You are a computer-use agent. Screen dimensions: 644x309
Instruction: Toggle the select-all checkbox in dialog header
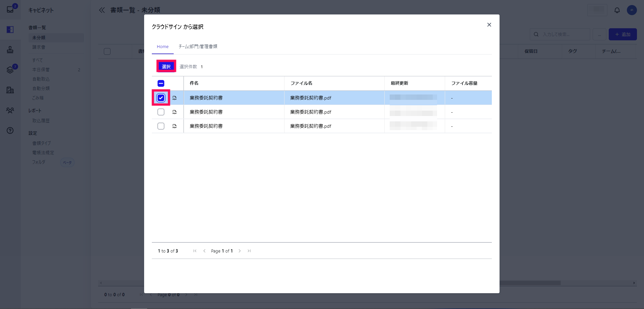[161, 83]
